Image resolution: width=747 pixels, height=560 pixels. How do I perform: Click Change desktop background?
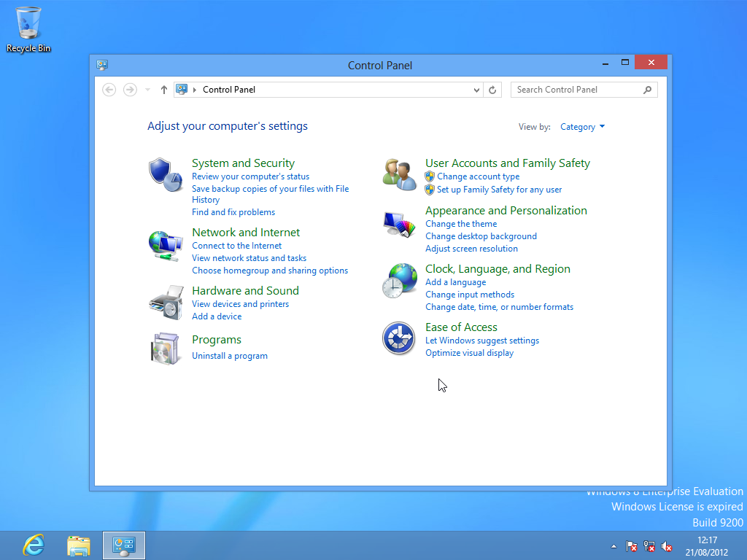click(481, 236)
